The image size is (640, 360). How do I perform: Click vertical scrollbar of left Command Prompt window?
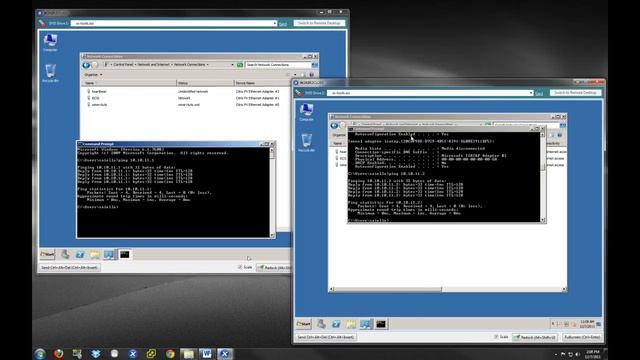coord(272,192)
